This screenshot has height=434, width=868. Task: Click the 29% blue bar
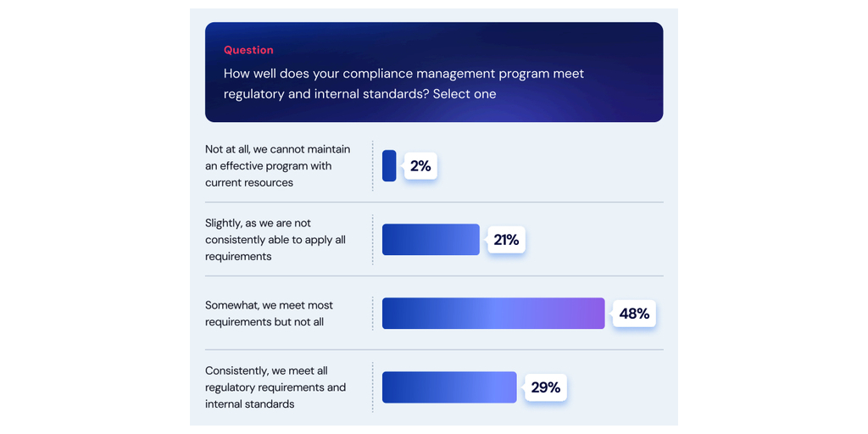coord(449,387)
